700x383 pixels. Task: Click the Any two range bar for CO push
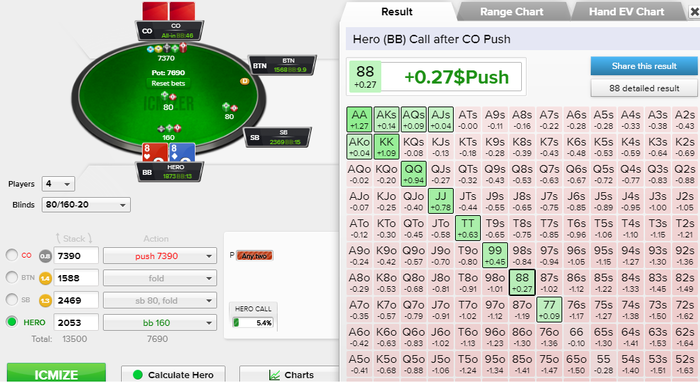254,256
